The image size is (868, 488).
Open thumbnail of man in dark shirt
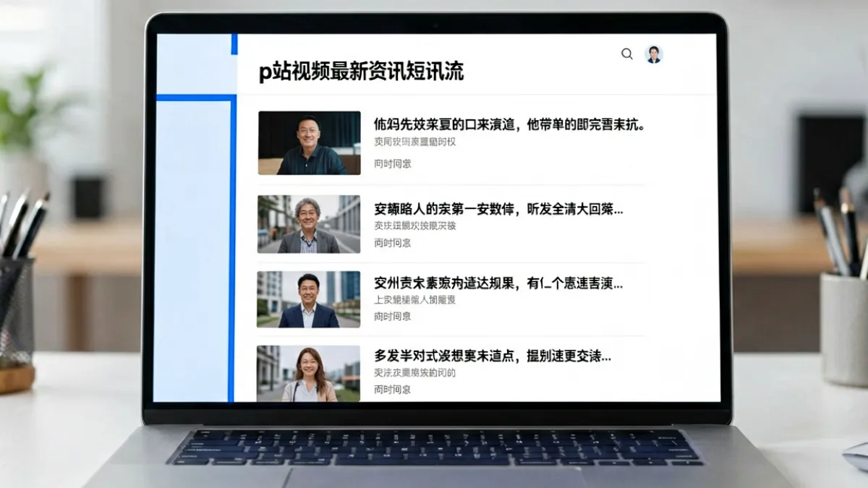(x=310, y=143)
